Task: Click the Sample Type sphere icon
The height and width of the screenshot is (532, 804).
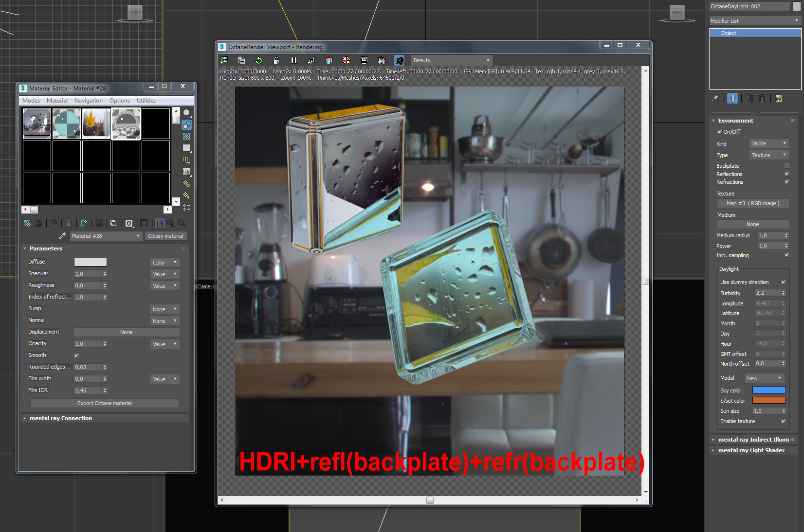Action: 186,113
